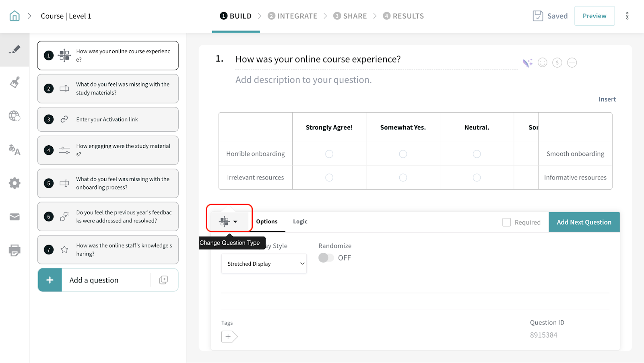Open the design paintbrush panel in the sidebar
Screen dimensions: 644x363
[x=14, y=82]
